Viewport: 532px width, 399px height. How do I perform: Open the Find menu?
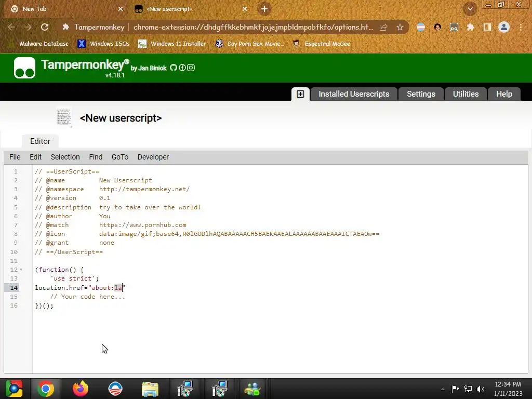tap(96, 157)
